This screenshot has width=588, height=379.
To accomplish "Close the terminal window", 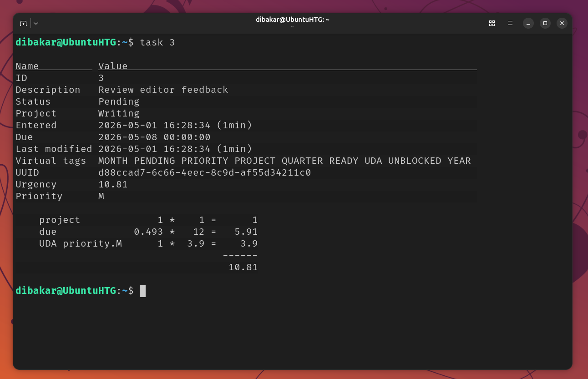I will coord(562,23).
